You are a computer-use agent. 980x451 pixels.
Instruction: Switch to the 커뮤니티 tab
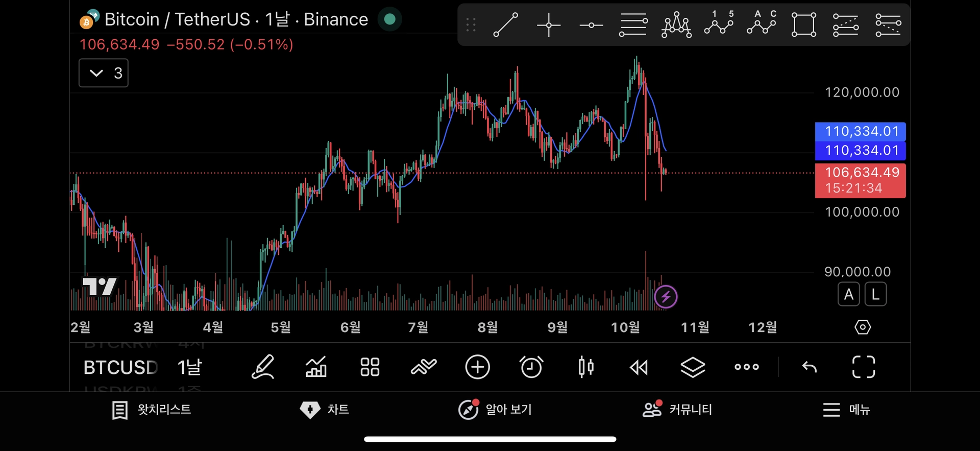click(x=677, y=410)
